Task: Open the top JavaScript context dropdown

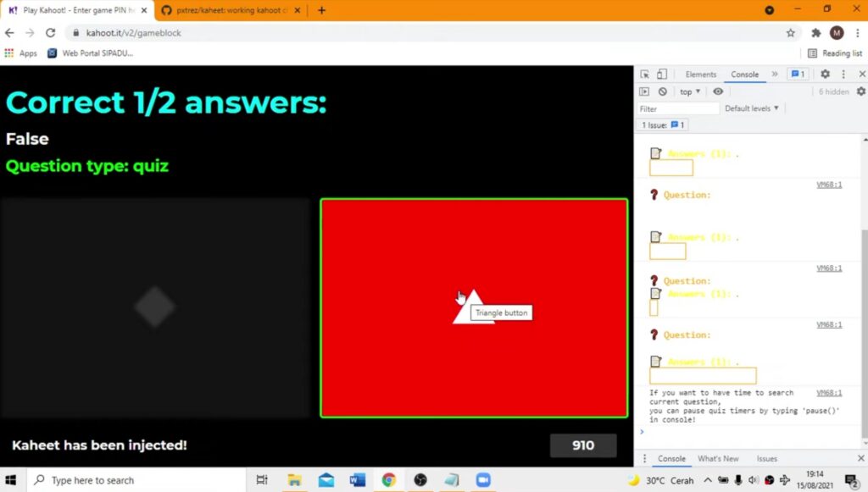Action: click(690, 91)
